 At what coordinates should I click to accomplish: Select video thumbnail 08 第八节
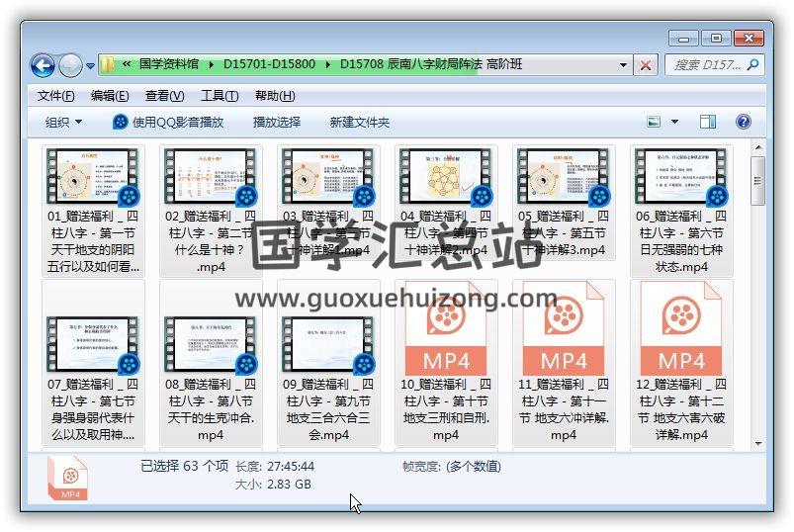[211, 345]
